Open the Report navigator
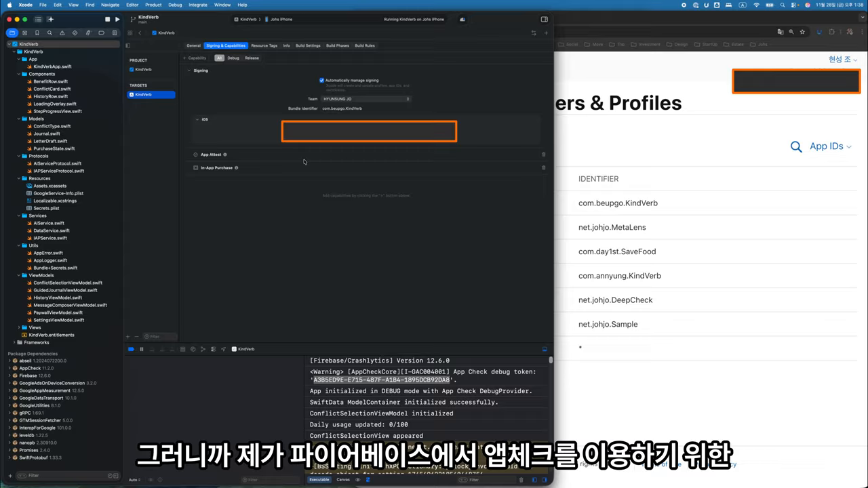Image resolution: width=868 pixels, height=488 pixels. pos(115,33)
